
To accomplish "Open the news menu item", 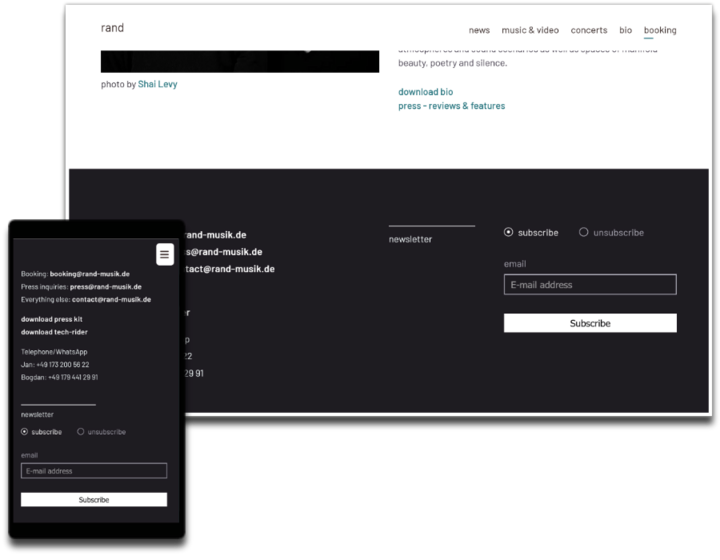I will click(x=479, y=30).
